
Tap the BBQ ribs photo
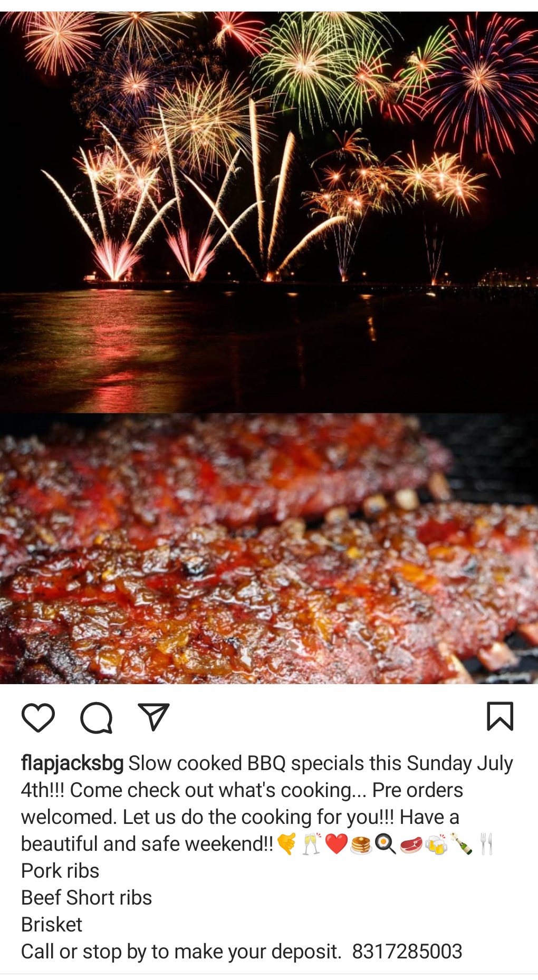pos(269,549)
